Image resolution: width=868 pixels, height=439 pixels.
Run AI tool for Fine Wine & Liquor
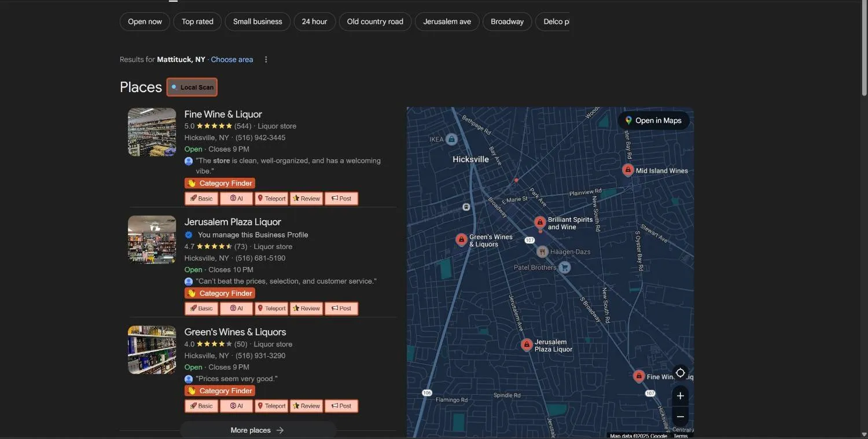[x=236, y=199]
